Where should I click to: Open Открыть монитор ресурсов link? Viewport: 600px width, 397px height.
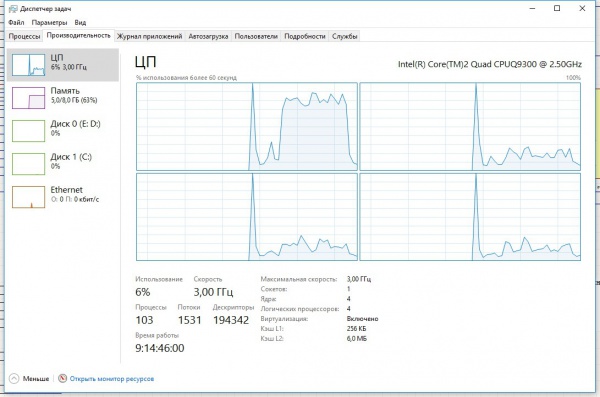click(112, 379)
